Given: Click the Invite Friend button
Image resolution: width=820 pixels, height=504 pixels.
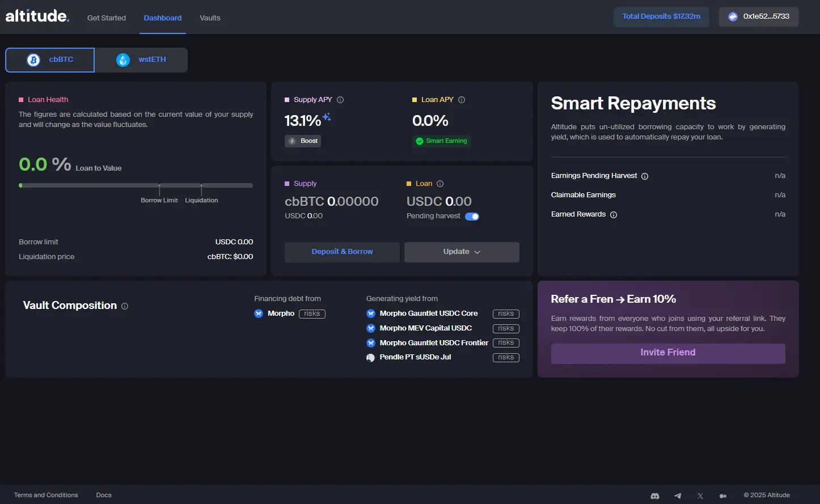Looking at the screenshot, I should click(x=668, y=353).
